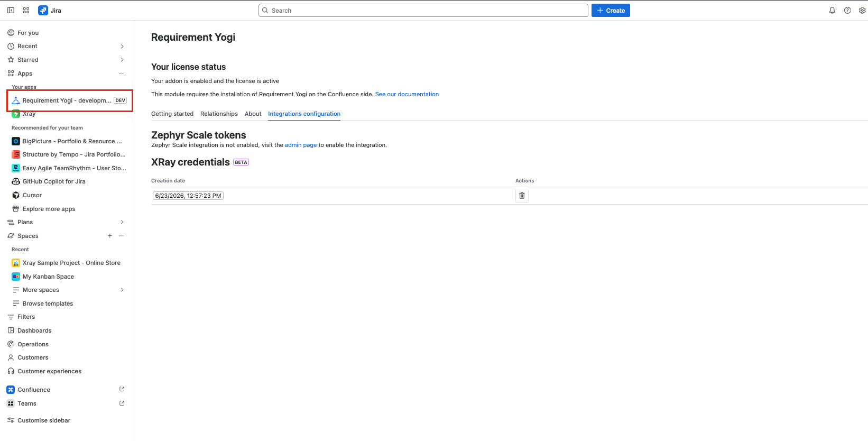This screenshot has width=868, height=441.
Task: Open the admin page link
Action: 301,145
